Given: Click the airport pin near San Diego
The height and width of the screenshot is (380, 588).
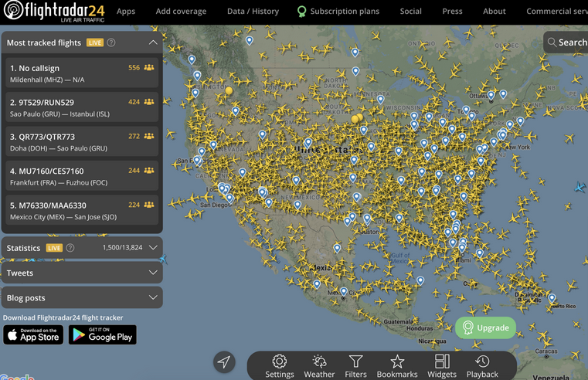Looking at the screenshot, I should click(x=229, y=198).
